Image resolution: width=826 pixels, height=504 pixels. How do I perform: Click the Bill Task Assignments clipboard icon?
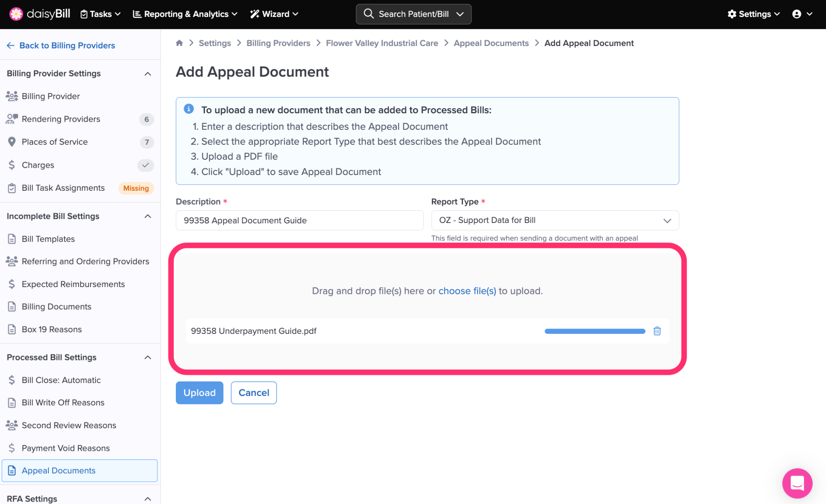tap(12, 188)
